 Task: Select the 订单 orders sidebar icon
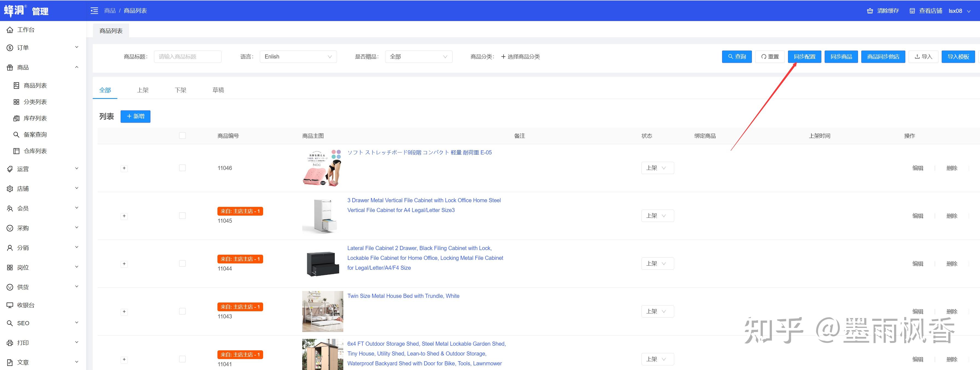coord(10,47)
